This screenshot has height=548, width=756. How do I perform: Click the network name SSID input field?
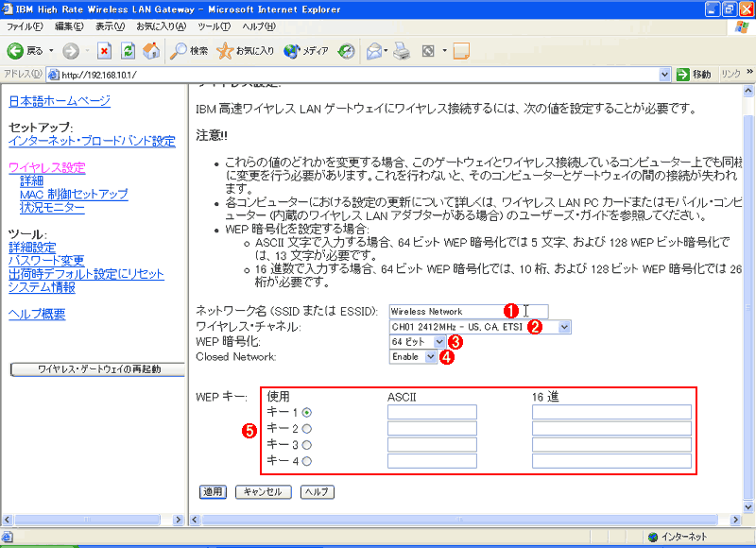pyautogui.click(x=469, y=312)
